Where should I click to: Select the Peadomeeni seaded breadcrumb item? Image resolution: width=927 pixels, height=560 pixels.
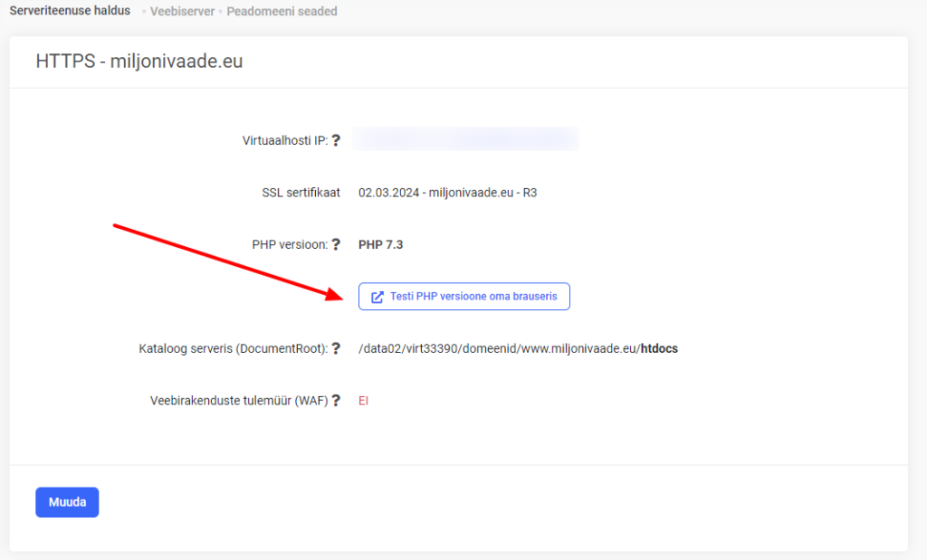282,12
